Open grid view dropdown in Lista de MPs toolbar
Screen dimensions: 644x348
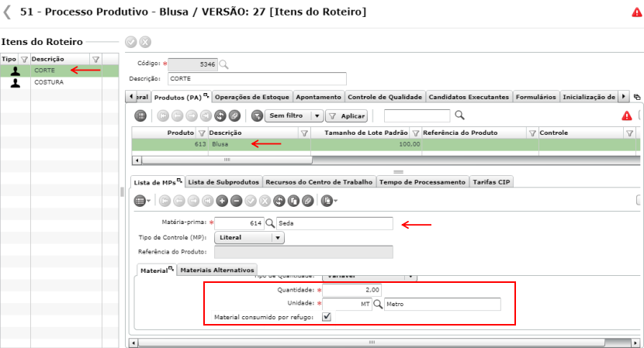[143, 201]
